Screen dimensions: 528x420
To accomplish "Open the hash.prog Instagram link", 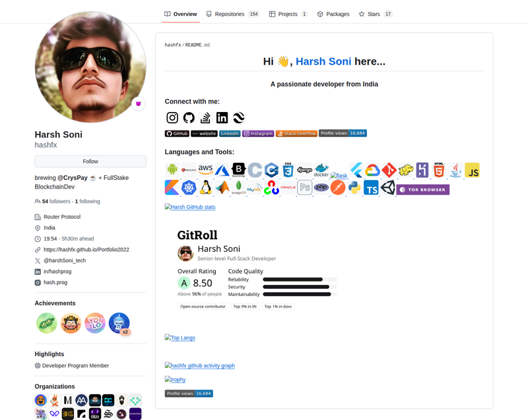I will [55, 282].
